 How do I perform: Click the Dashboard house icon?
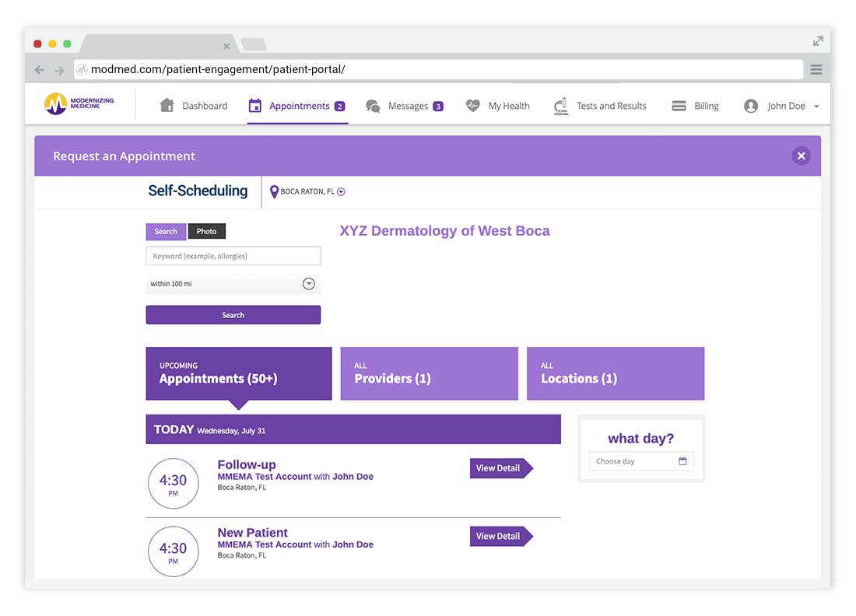click(167, 106)
